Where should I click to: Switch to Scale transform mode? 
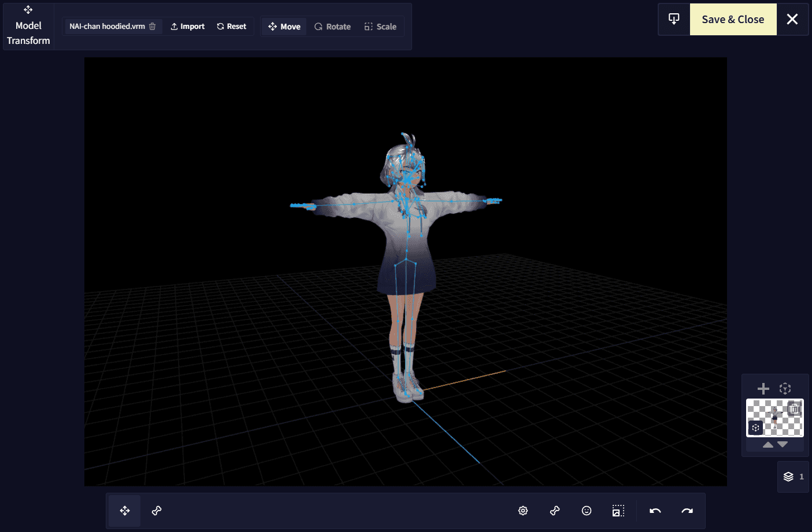pyautogui.click(x=380, y=26)
